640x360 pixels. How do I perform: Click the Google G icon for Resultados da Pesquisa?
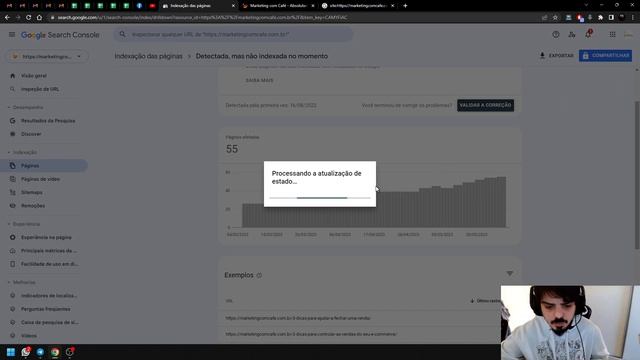(13, 121)
